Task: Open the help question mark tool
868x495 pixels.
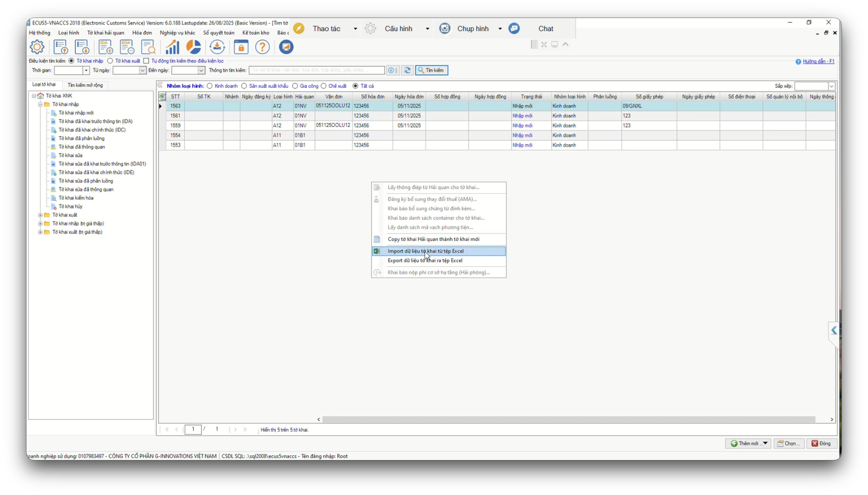Action: (x=263, y=47)
